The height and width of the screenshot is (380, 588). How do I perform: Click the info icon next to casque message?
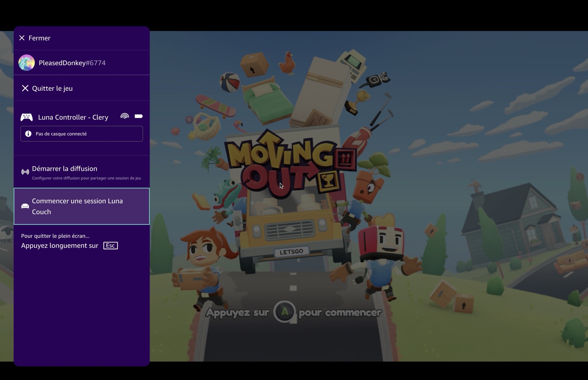[28, 134]
